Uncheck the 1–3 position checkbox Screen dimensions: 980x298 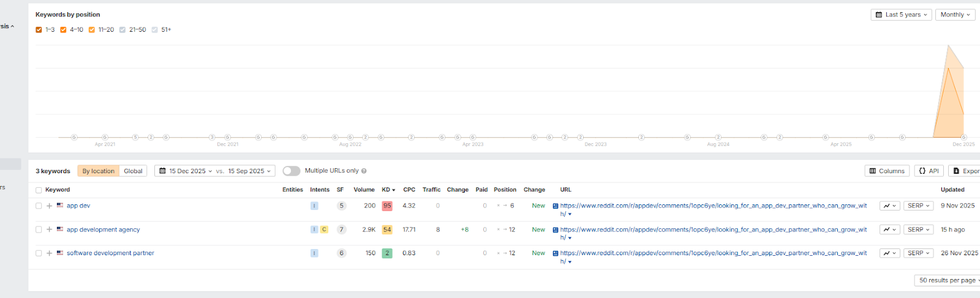click(39, 30)
